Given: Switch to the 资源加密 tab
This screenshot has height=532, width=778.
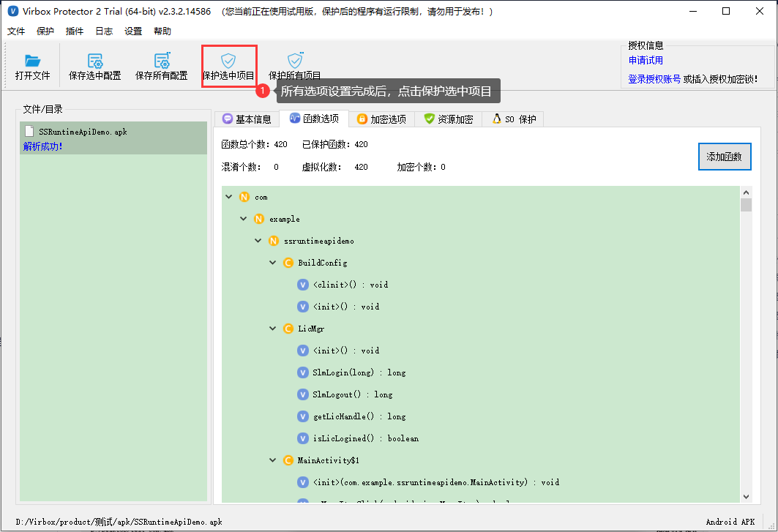Looking at the screenshot, I should (x=449, y=119).
